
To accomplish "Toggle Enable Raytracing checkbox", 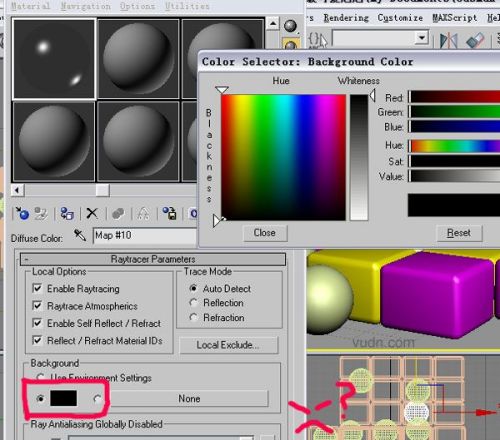I will coord(37,288).
